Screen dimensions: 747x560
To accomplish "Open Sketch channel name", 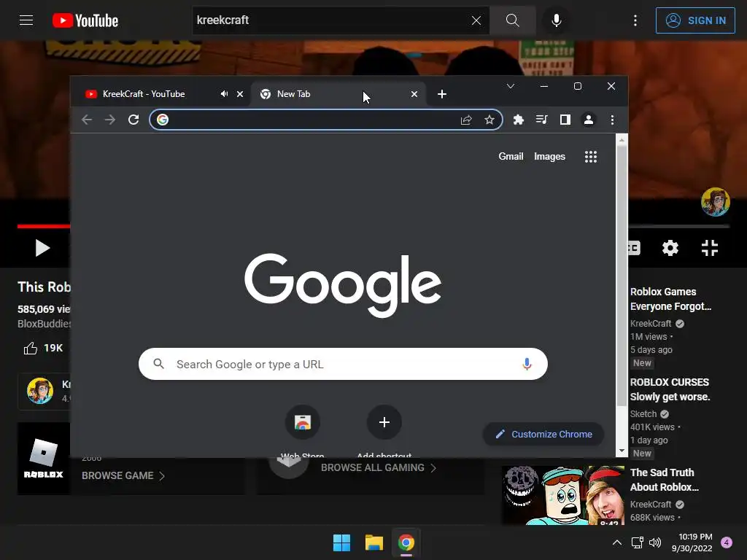I will [643, 414].
